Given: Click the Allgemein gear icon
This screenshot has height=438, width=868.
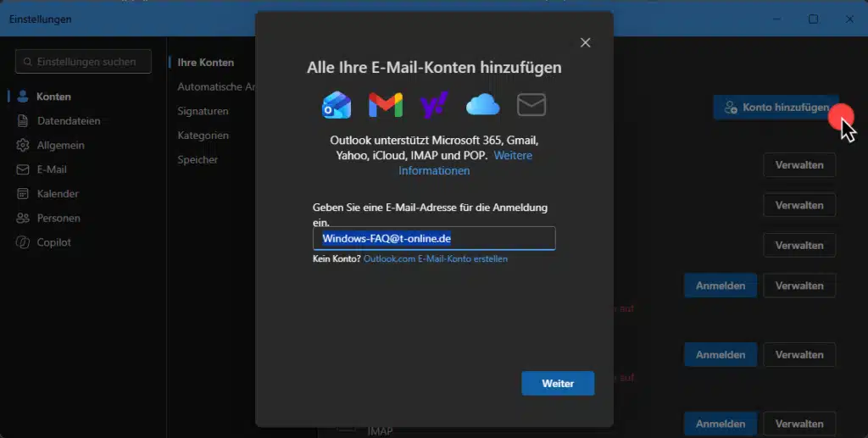Looking at the screenshot, I should [x=23, y=145].
